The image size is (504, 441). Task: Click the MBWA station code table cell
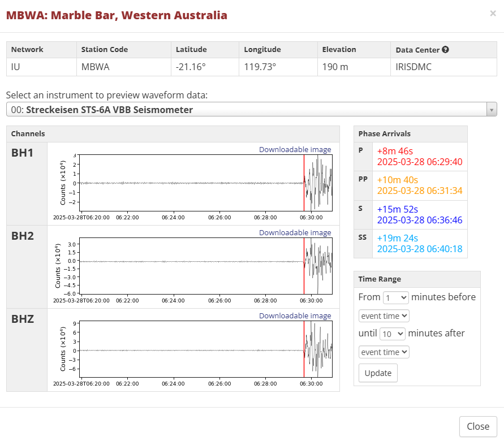click(x=95, y=67)
